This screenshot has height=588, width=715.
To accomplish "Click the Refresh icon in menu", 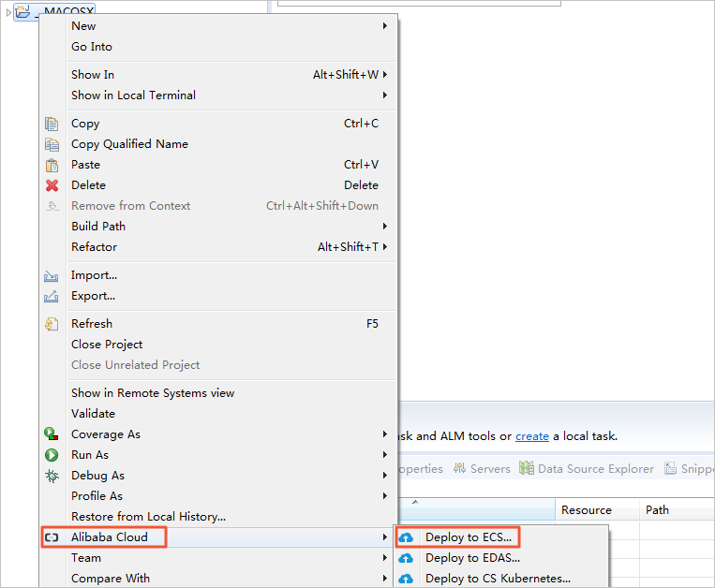I will [52, 324].
